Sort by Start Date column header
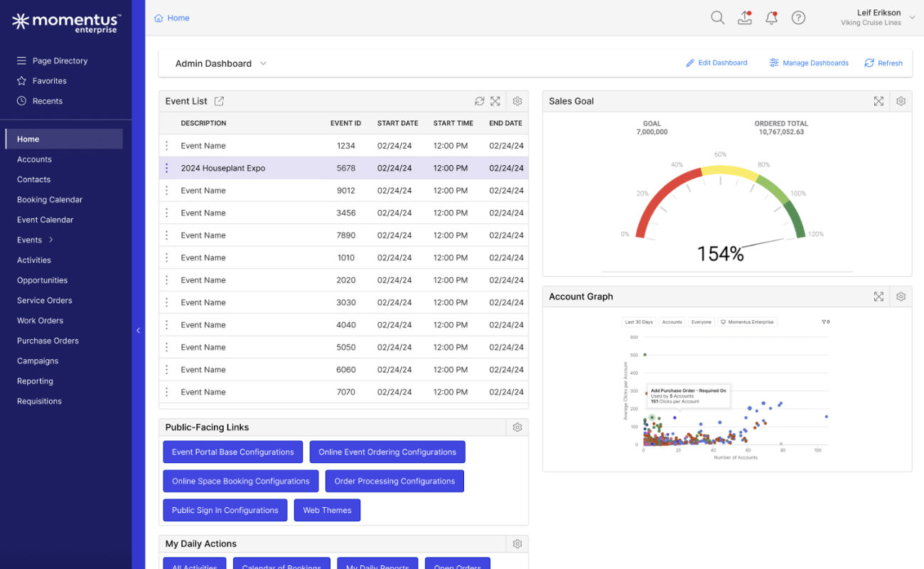 click(397, 123)
